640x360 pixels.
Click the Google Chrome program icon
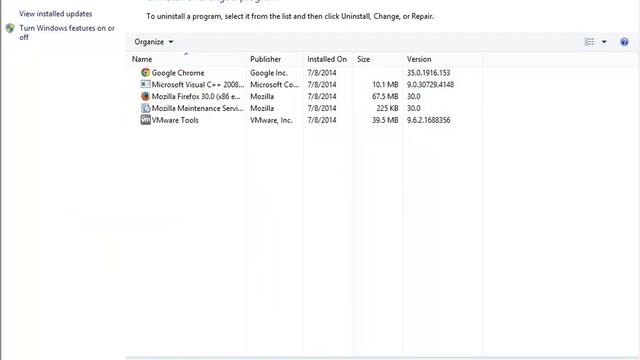(145, 73)
